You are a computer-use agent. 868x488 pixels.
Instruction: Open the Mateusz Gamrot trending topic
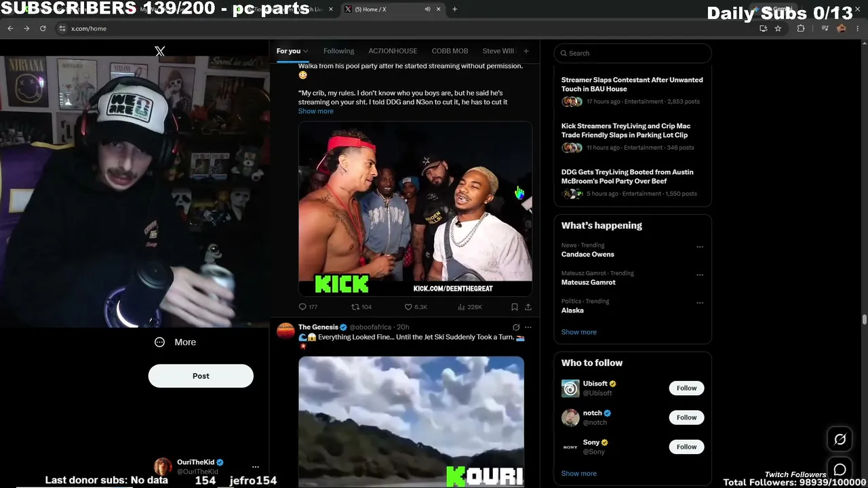click(x=589, y=282)
